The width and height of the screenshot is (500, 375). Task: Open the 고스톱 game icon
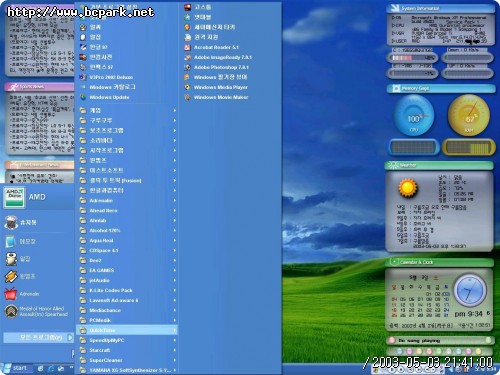pos(187,7)
